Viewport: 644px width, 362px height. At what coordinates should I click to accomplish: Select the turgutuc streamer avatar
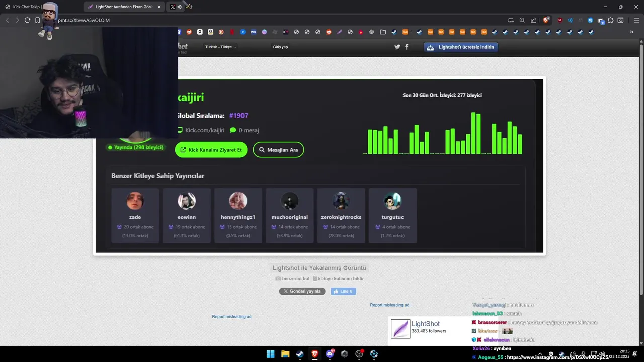click(x=392, y=201)
